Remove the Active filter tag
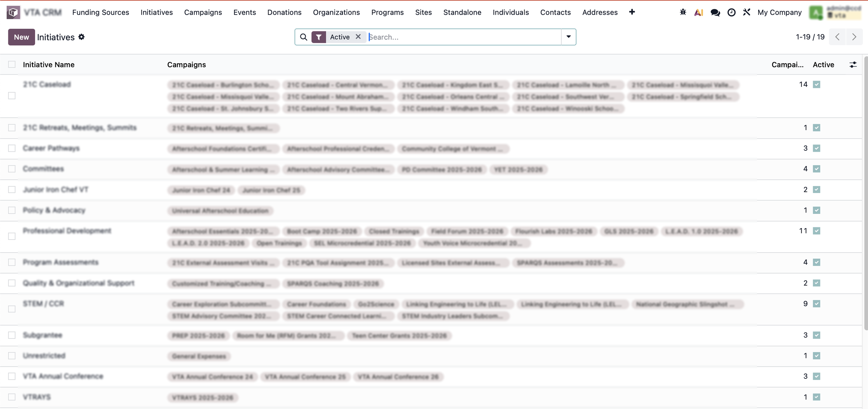The image size is (868, 409). pyautogui.click(x=358, y=37)
